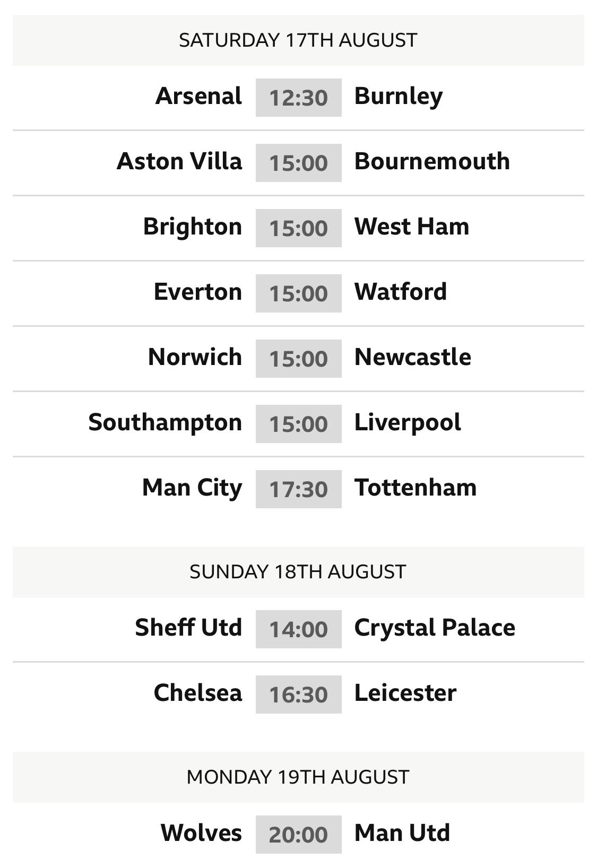Screen dimensions: 597x868
Task: Click the Sunday 18th August header
Action: tap(298, 572)
